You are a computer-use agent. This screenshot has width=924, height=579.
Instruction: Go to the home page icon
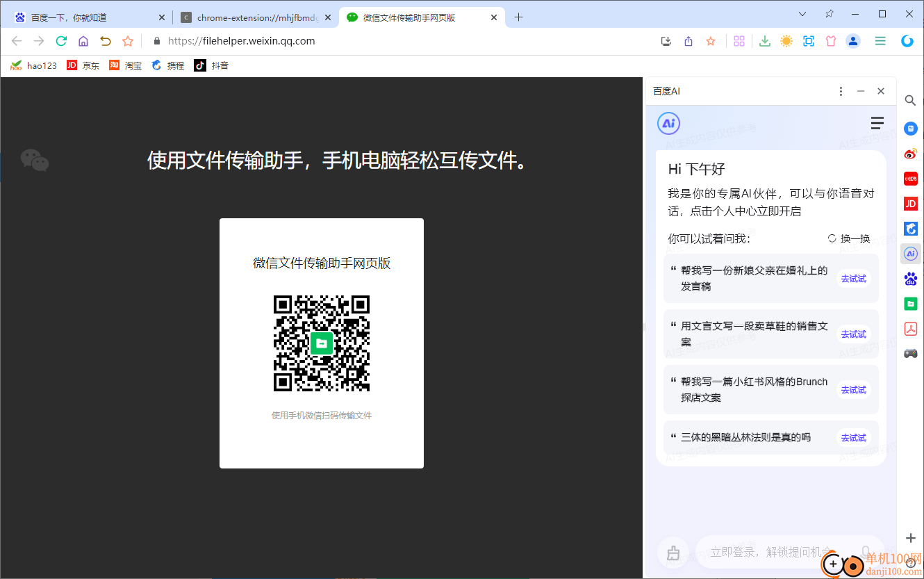[x=83, y=41]
